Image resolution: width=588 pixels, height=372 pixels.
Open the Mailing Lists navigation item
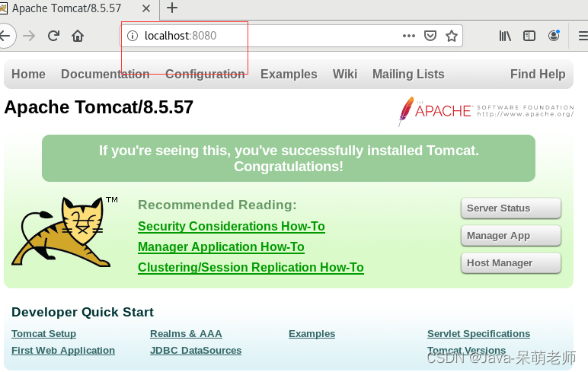[408, 75]
